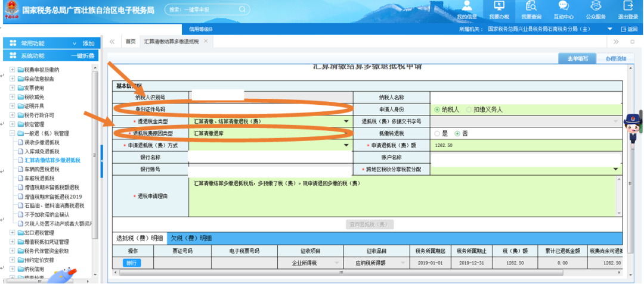Open the 我要查询 section
This screenshot has height=284, width=644.
pyautogui.click(x=531, y=10)
